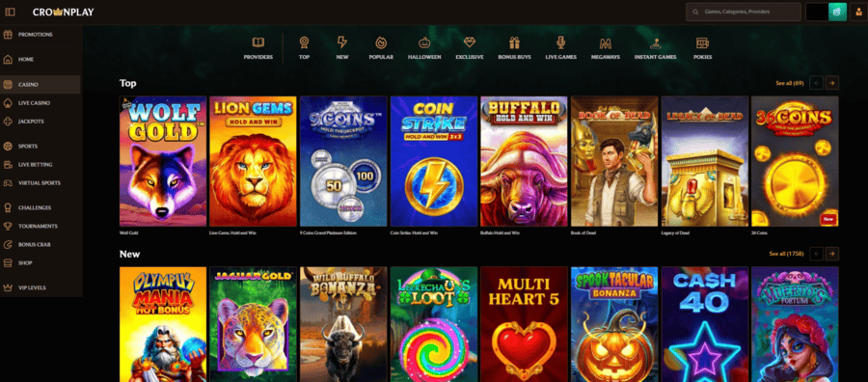This screenshot has height=382, width=868.
Task: Open the 9 Coins game thumbnail
Action: [x=343, y=161]
